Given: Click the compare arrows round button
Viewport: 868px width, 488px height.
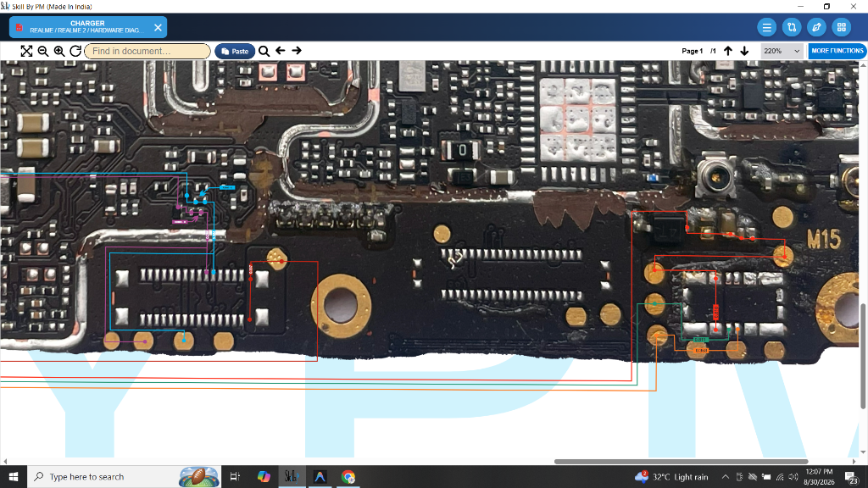Looking at the screenshot, I should click(792, 27).
